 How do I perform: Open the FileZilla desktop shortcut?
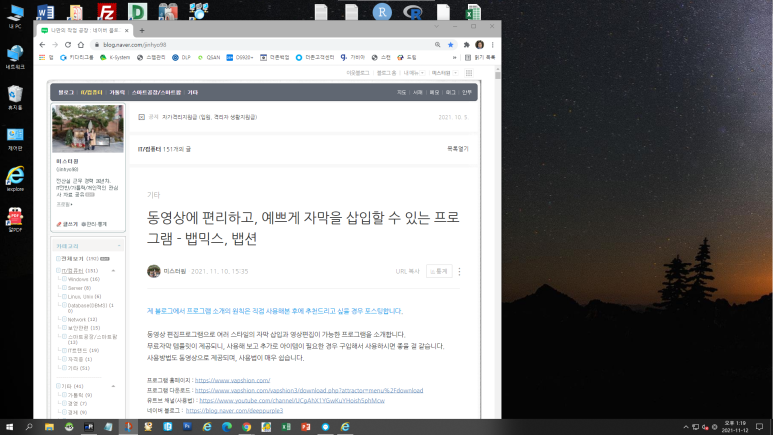point(106,11)
